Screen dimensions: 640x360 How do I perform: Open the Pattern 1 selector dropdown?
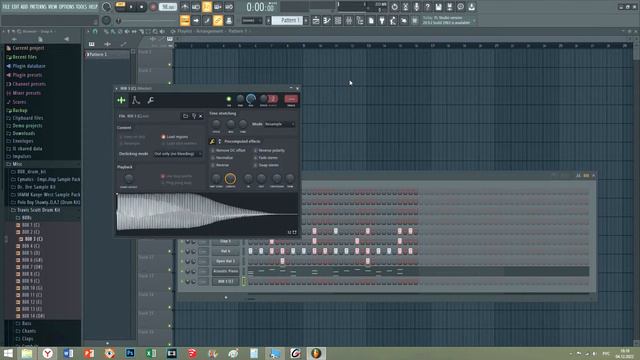coord(287,20)
